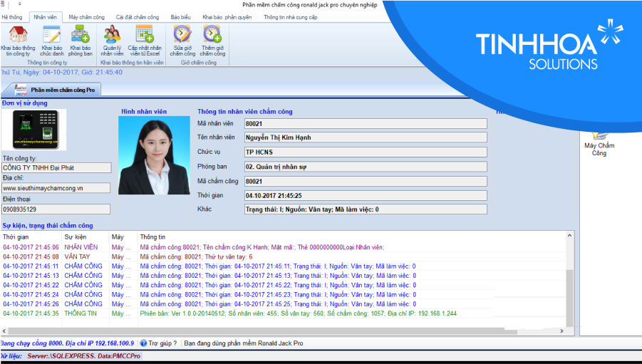Open Khai báo thông tin công ty
Screen dimensions: 642x364
(18, 41)
